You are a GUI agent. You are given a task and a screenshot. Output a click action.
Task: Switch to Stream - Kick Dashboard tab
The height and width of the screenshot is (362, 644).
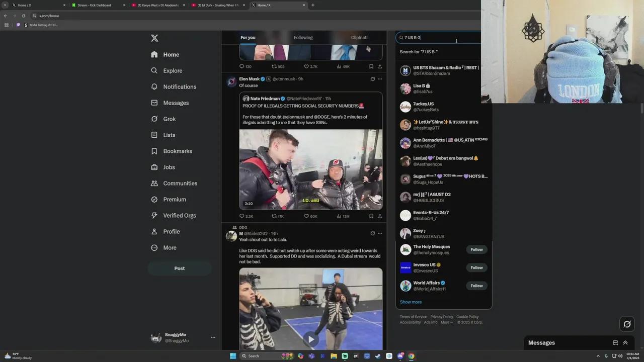click(97, 5)
